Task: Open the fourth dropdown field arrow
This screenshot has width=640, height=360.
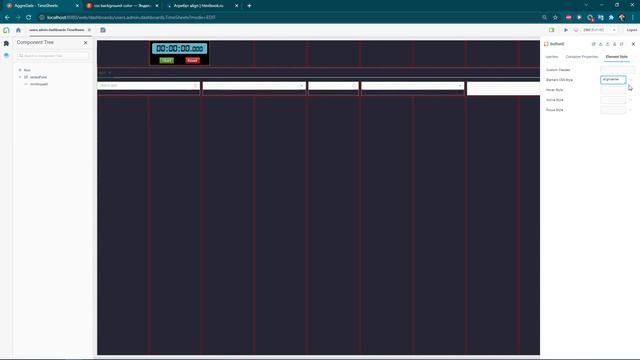Action: [x=460, y=86]
